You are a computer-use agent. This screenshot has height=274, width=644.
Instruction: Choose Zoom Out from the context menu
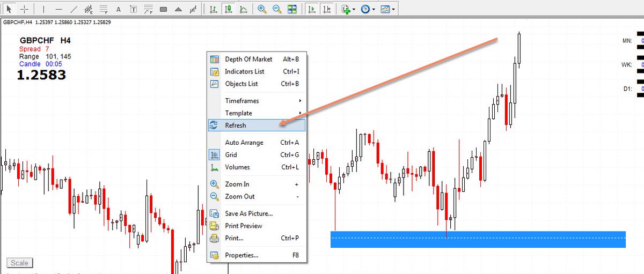257,196
